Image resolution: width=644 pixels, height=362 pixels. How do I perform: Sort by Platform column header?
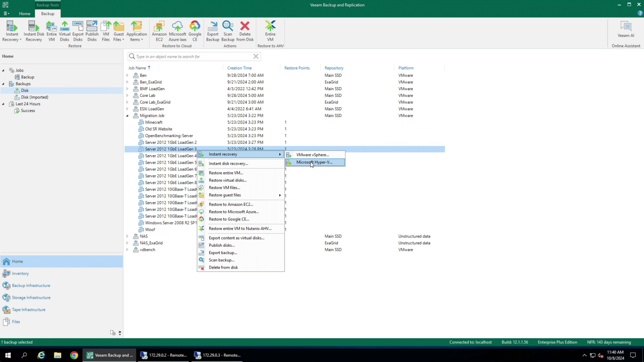point(406,68)
